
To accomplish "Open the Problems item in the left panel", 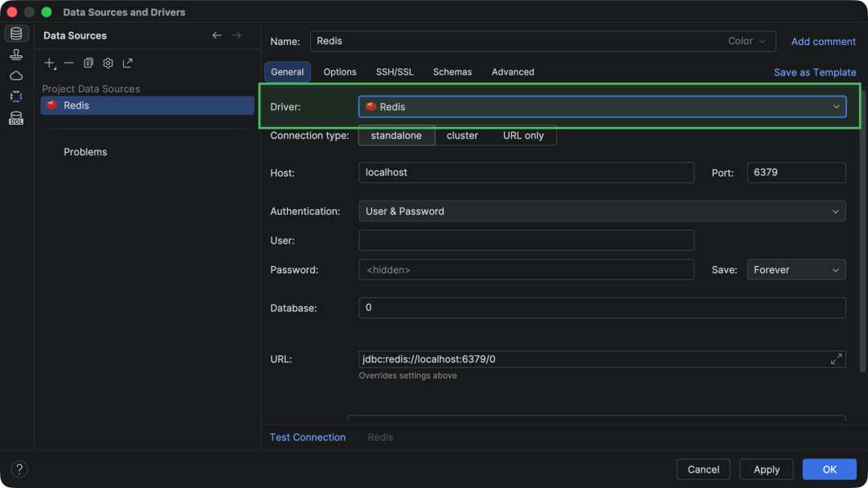I will pyautogui.click(x=85, y=152).
